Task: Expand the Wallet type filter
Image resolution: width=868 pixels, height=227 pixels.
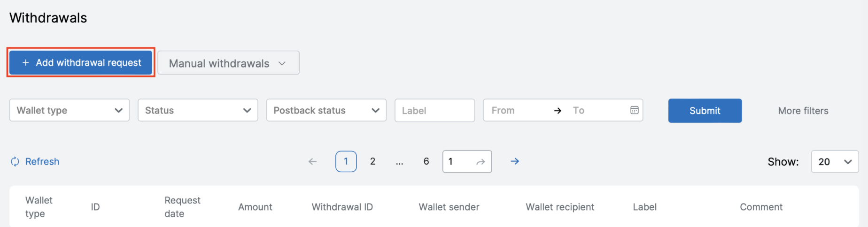Action: 70,111
